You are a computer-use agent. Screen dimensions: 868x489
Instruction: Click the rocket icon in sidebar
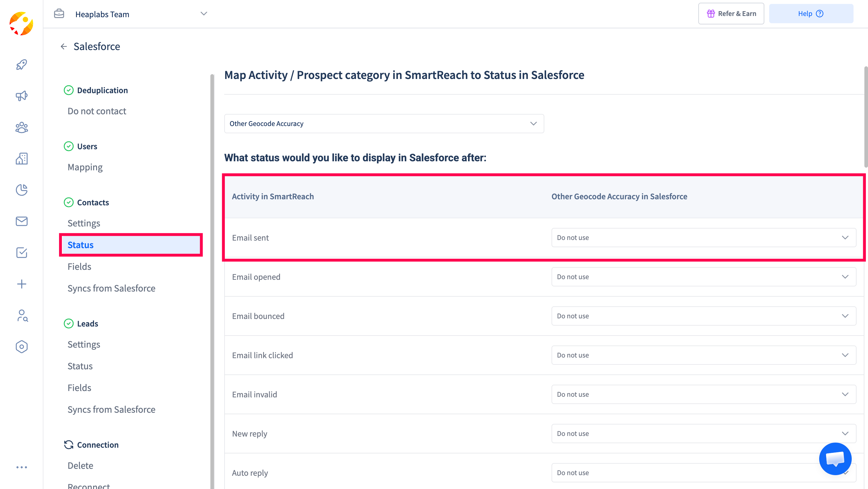[x=22, y=65]
